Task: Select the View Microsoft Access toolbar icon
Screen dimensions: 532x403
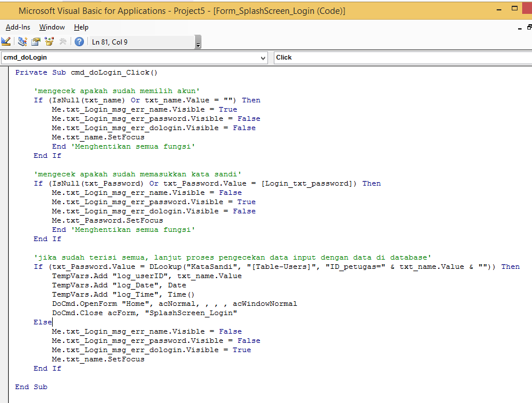Action: point(6,41)
